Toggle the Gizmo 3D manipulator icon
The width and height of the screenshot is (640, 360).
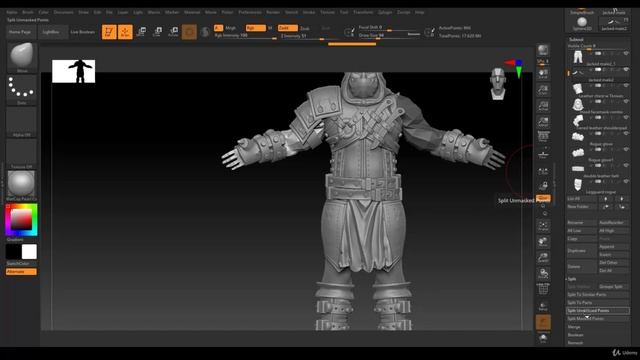pyautogui.click(x=189, y=31)
